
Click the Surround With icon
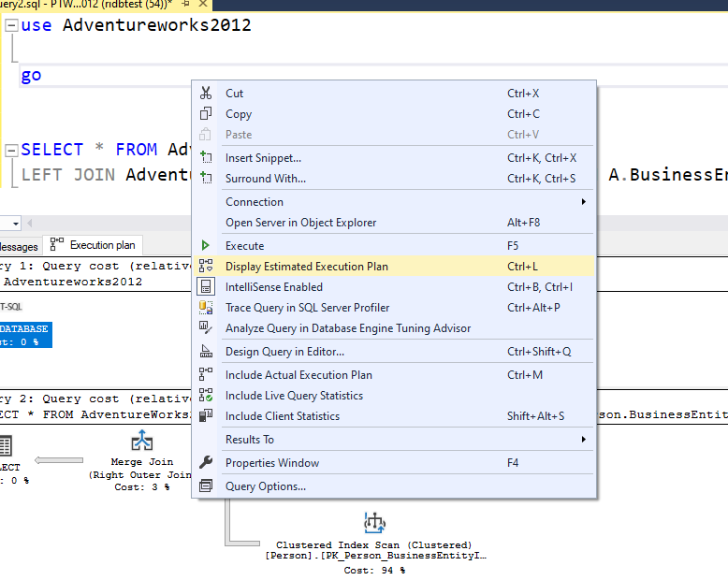coord(206,178)
